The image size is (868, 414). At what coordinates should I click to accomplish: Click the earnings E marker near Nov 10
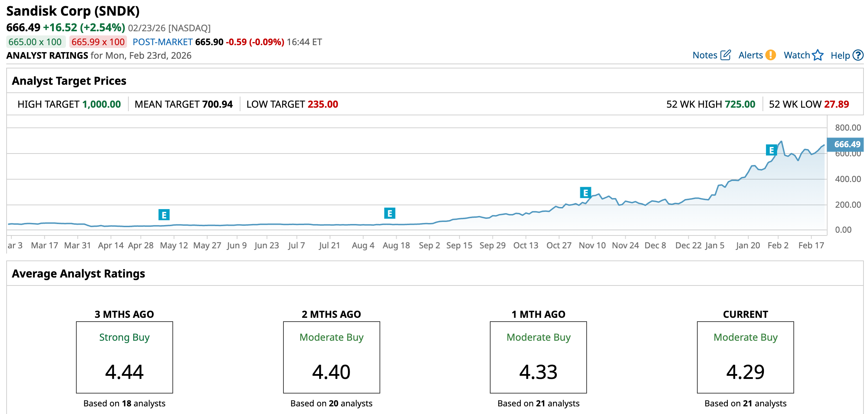click(x=585, y=192)
